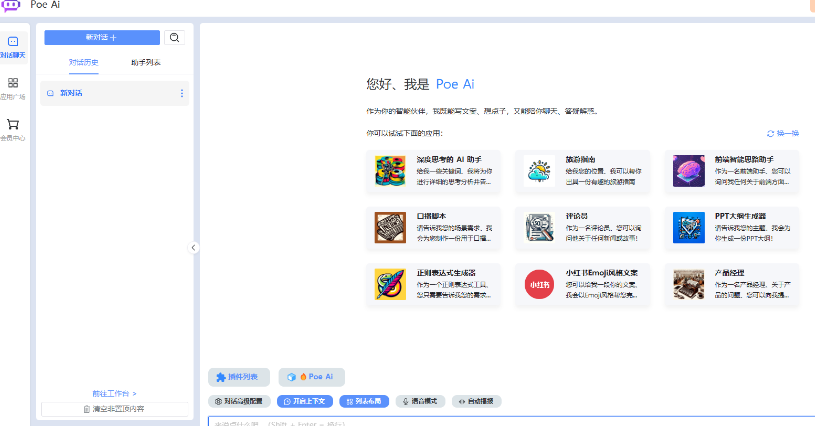The width and height of the screenshot is (815, 426).
Task: Click the 旅游指南 weather cloud icon
Action: [x=539, y=171]
